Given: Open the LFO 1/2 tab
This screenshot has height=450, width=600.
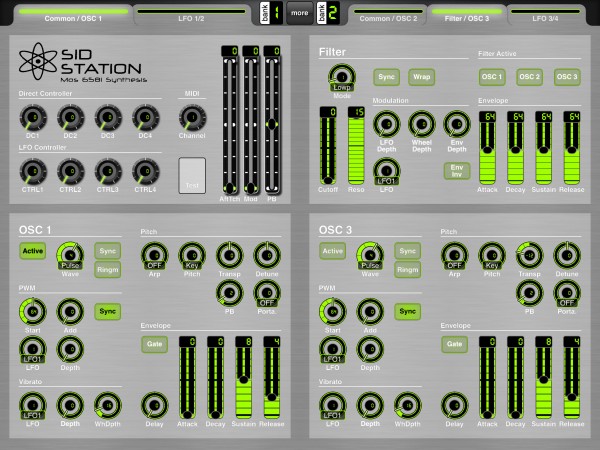Looking at the screenshot, I should click(x=191, y=16).
